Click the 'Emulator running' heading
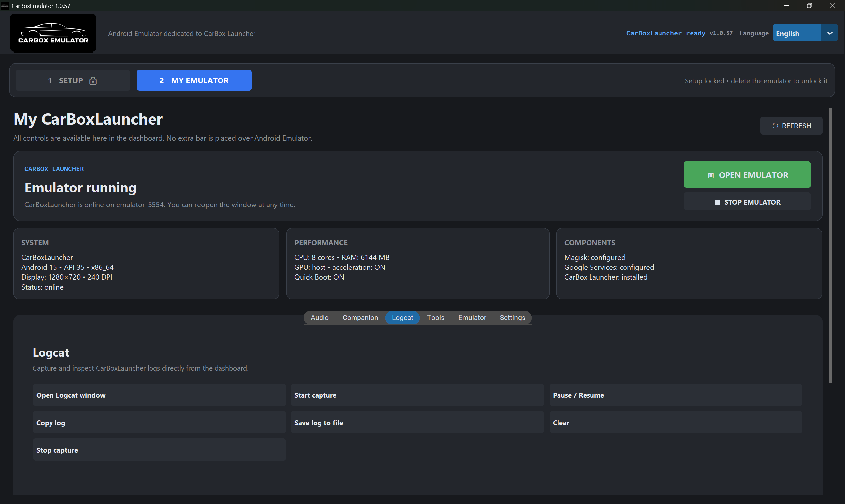The image size is (845, 504). pyautogui.click(x=81, y=187)
